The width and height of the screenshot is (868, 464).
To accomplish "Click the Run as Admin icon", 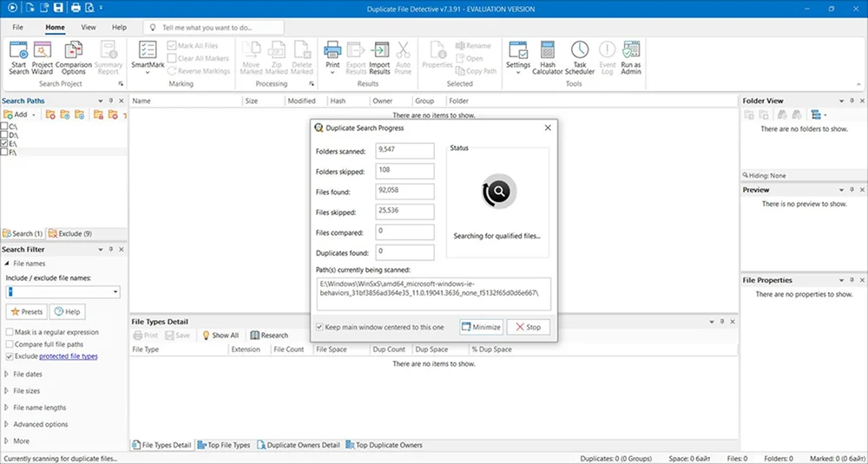I will (631, 50).
